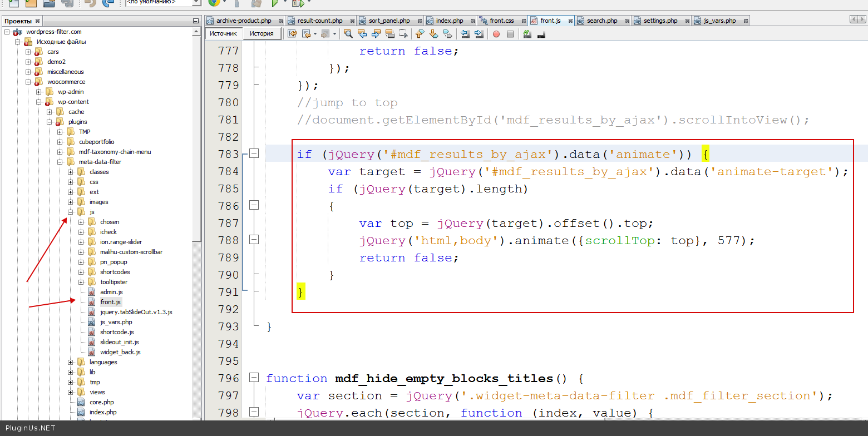
Task: Toggle Rectangular Selection icon
Action: pyautogui.click(x=403, y=34)
